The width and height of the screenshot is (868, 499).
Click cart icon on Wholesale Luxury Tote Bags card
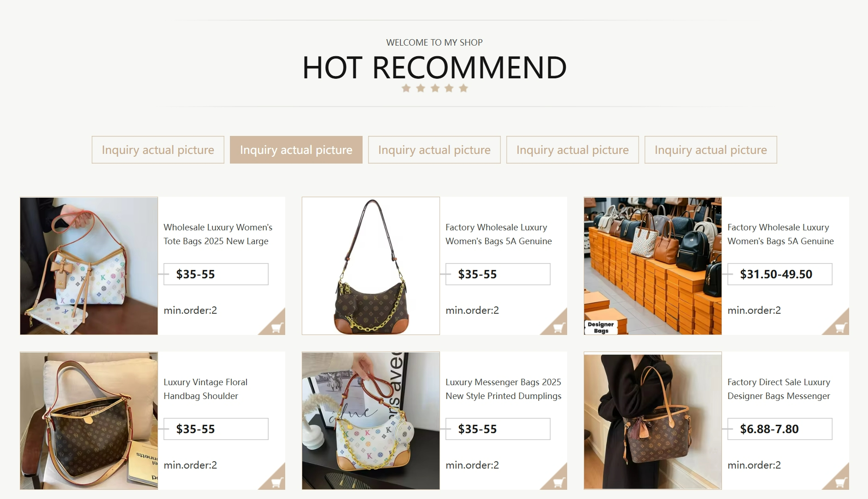pyautogui.click(x=276, y=327)
